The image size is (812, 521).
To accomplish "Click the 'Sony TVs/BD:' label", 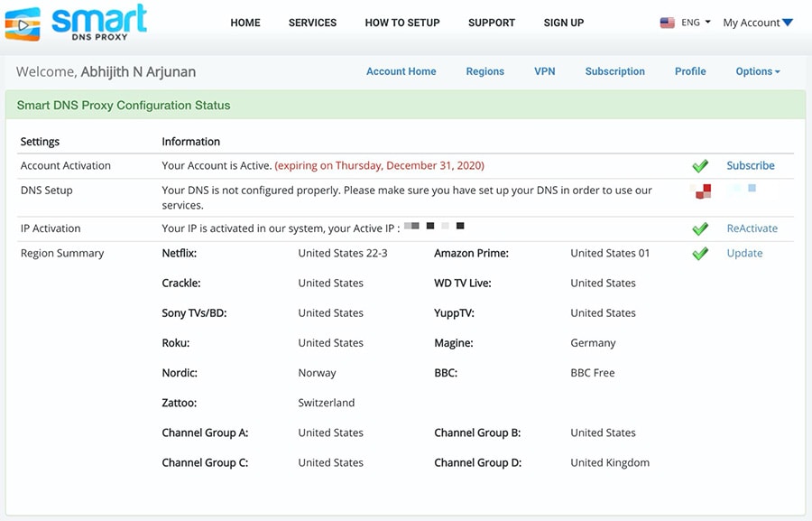I will 194,313.
